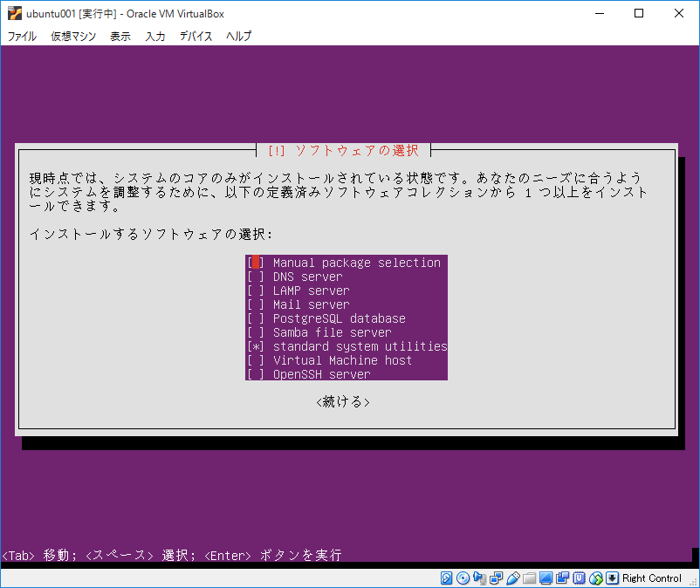The image size is (700, 588).
Task: Toggle Mail server checkbox
Action: point(256,304)
